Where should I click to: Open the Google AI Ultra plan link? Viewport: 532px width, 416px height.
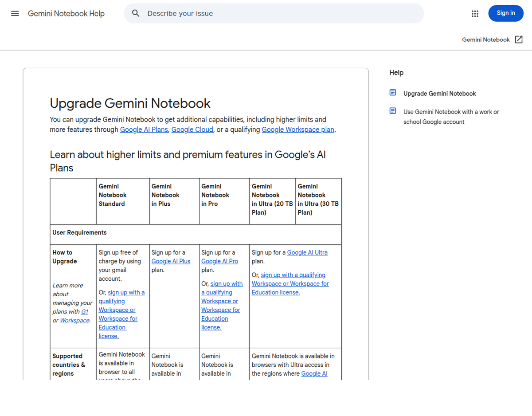tap(307, 252)
